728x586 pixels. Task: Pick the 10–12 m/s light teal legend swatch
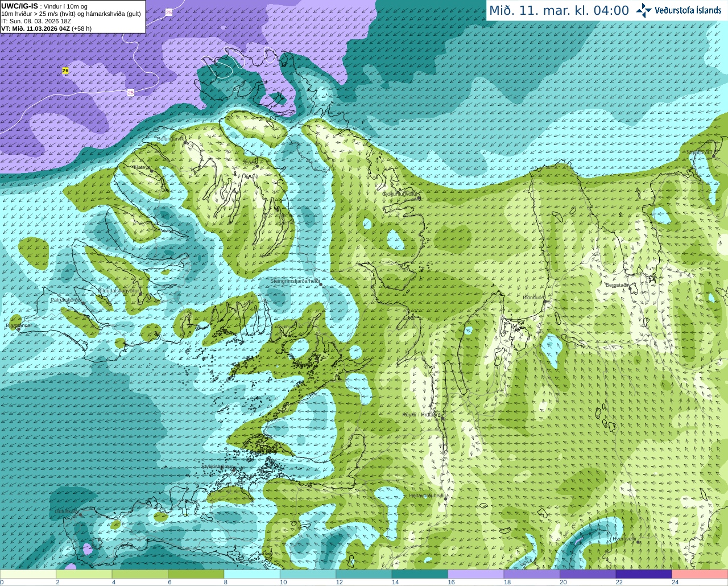pyautogui.click(x=308, y=574)
